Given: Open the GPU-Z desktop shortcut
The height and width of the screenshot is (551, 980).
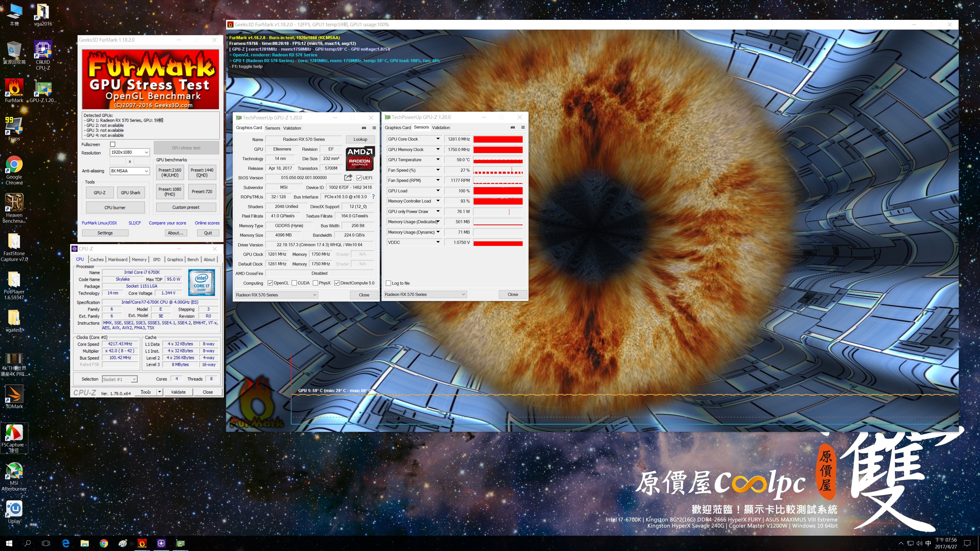Looking at the screenshot, I should coord(43,91).
